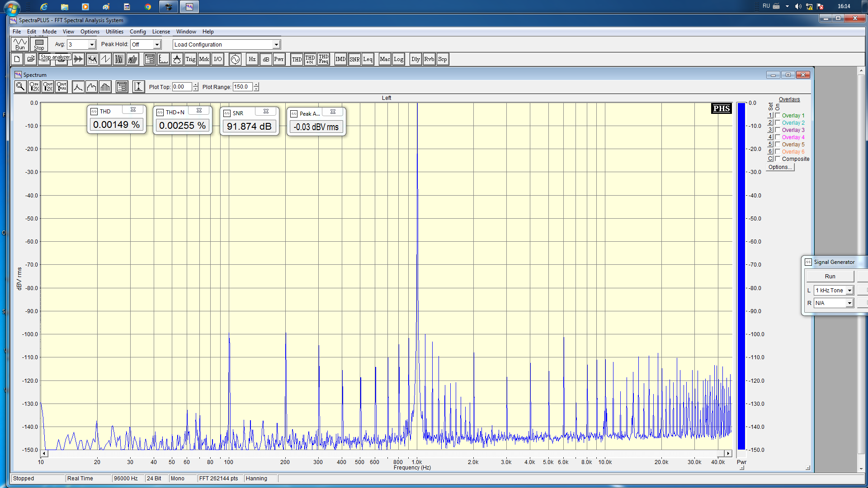Image resolution: width=868 pixels, height=488 pixels.
Task: Open the R channel N/A dropdown
Action: coord(849,303)
